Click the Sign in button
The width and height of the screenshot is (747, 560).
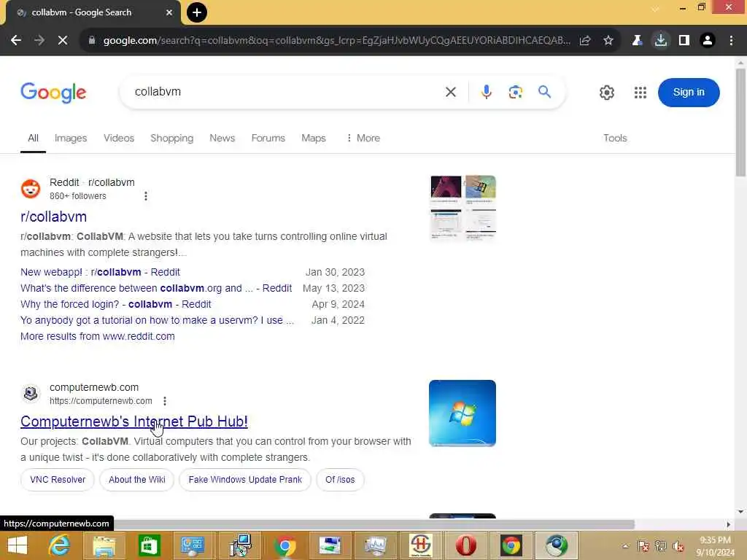[689, 93]
